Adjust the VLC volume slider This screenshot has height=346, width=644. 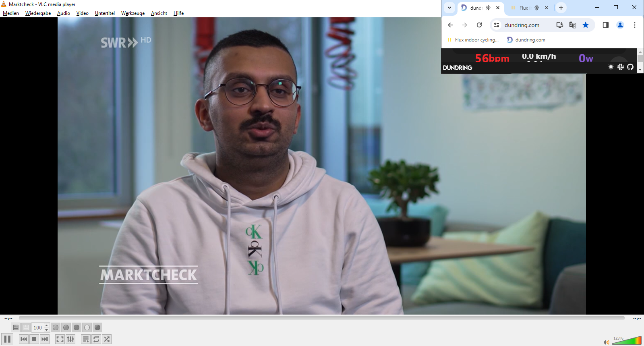click(x=627, y=342)
